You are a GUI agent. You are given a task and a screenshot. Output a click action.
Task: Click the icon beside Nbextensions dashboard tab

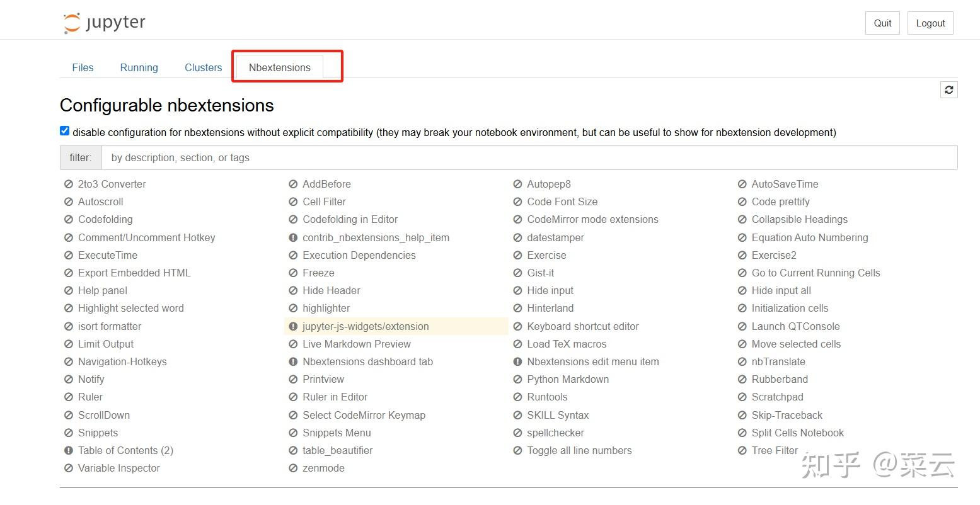293,361
